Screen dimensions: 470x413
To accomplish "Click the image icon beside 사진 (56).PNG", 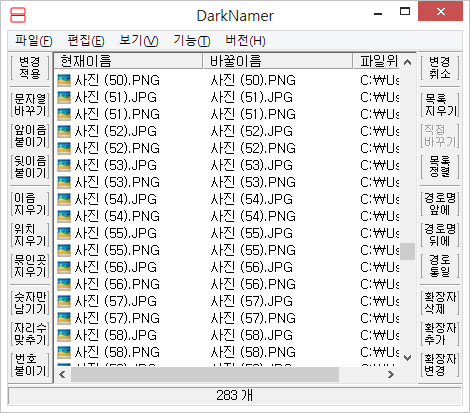I will pyautogui.click(x=64, y=284).
